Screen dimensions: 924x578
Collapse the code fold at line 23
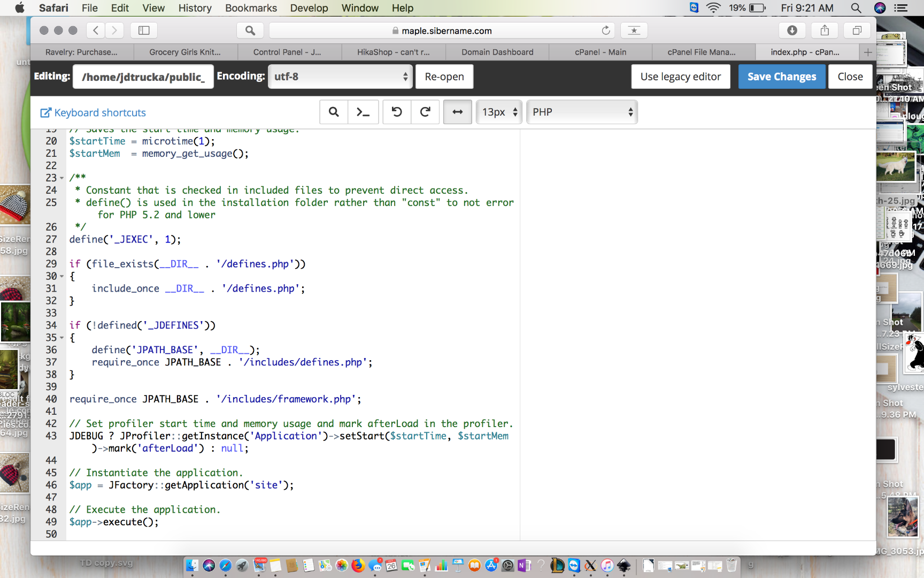(x=62, y=178)
